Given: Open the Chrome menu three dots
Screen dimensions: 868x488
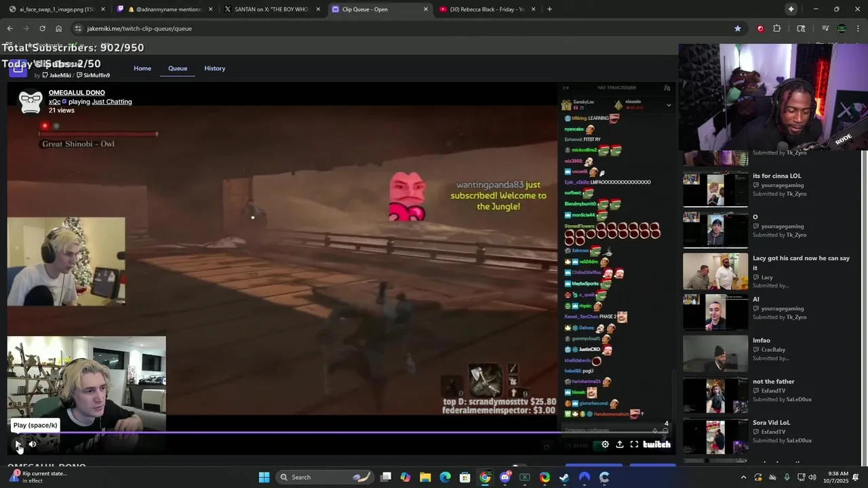Looking at the screenshot, I should (858, 28).
